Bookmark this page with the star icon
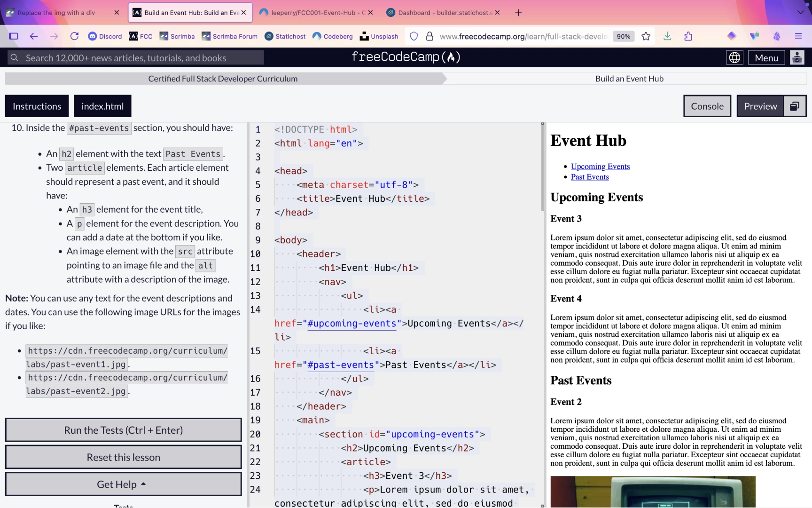The width and height of the screenshot is (812, 508). point(646,36)
